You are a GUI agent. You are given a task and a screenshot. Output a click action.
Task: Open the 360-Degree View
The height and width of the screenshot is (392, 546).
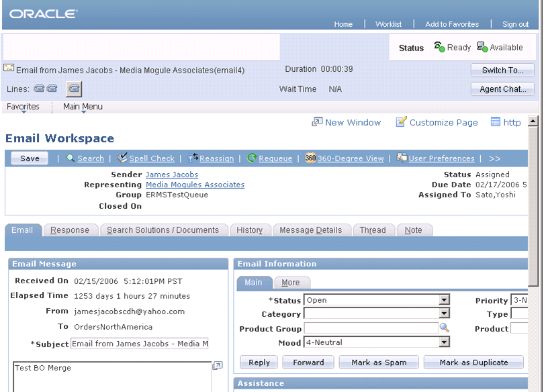[x=351, y=158]
